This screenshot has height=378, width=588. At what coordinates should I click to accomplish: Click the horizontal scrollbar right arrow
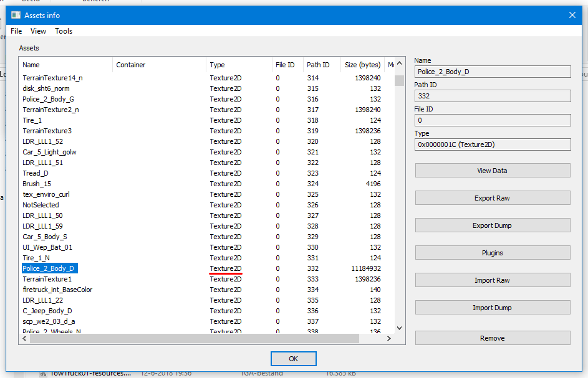pyautogui.click(x=389, y=338)
